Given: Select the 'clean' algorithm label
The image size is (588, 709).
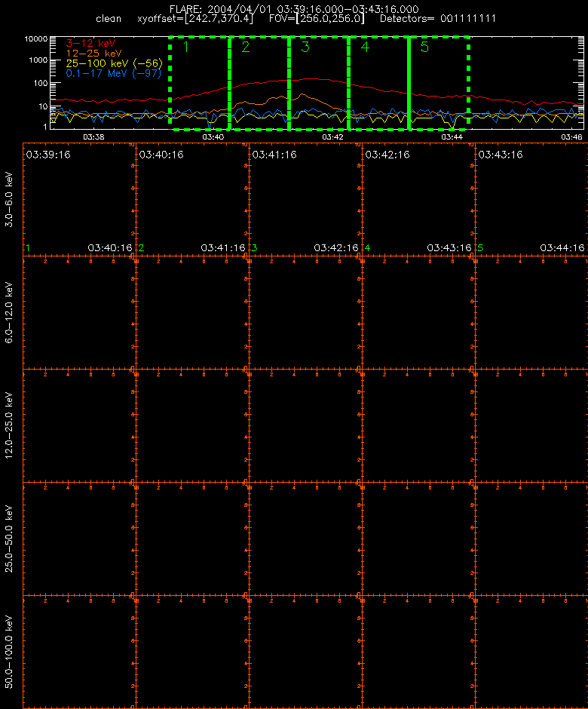Looking at the screenshot, I should (x=109, y=19).
